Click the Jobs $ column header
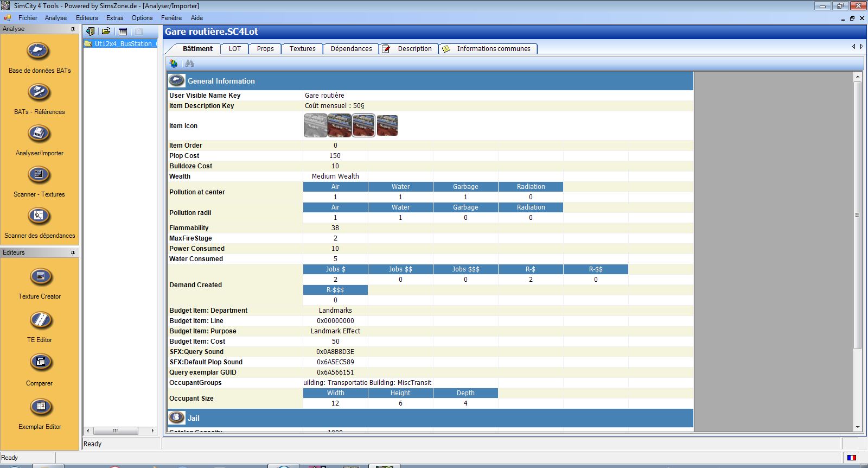This screenshot has height=468, width=868. click(x=335, y=269)
